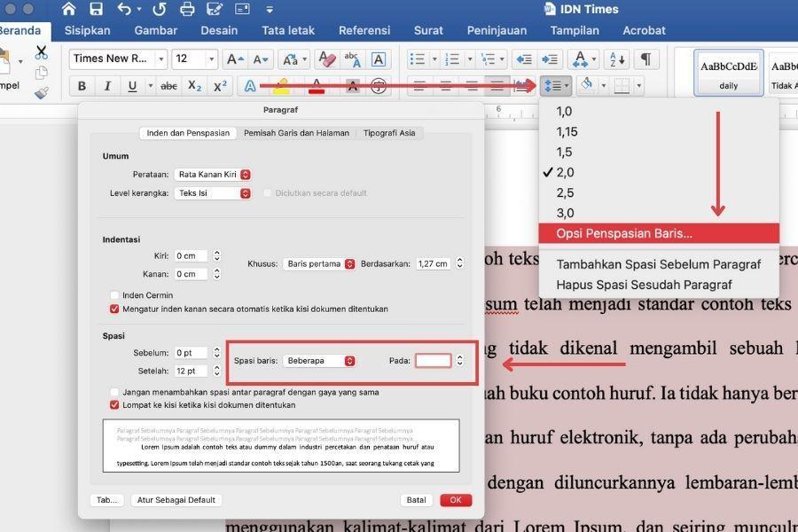Click the OK button
798x532 pixels.
click(456, 500)
